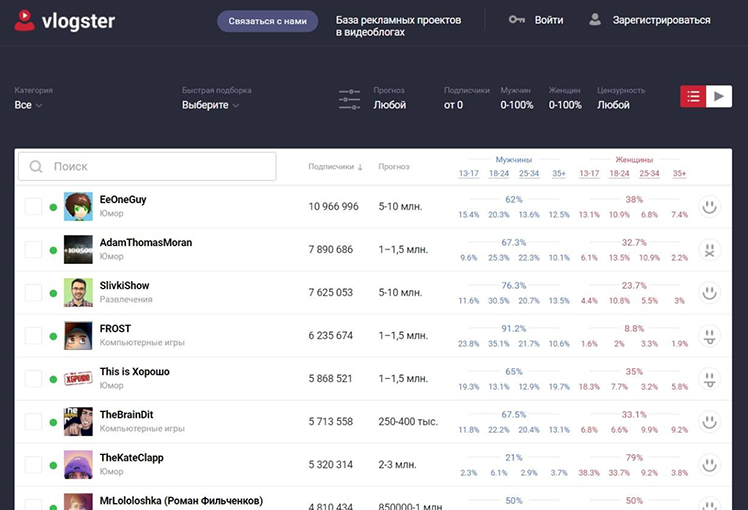Sort by Подписчики column header
The image size is (748, 510).
click(x=331, y=167)
